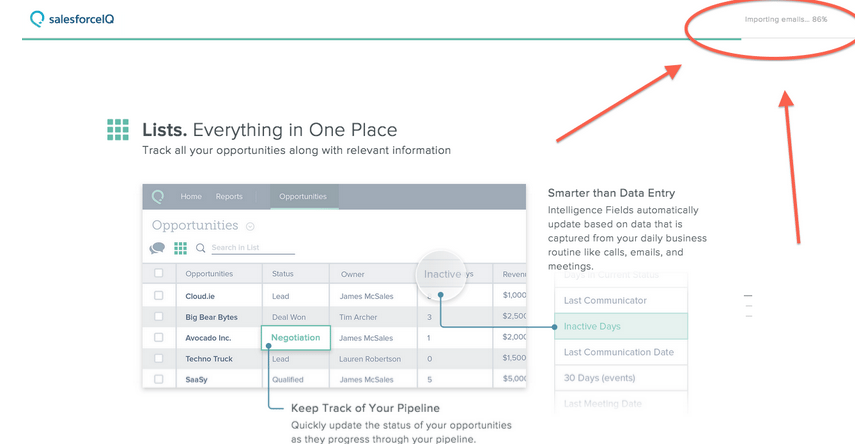Click the magnified Inactive column header
The width and height of the screenshot is (855, 444).
point(442,274)
